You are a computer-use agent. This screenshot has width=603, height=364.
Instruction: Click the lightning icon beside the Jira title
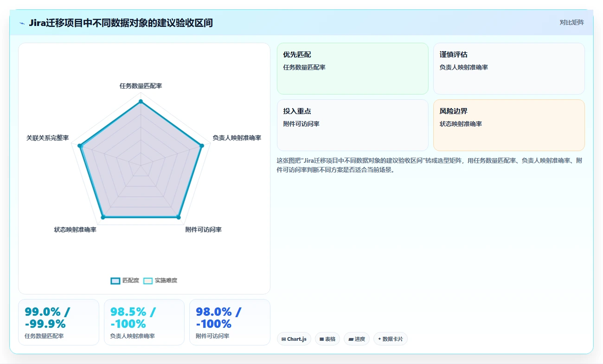pos(22,23)
